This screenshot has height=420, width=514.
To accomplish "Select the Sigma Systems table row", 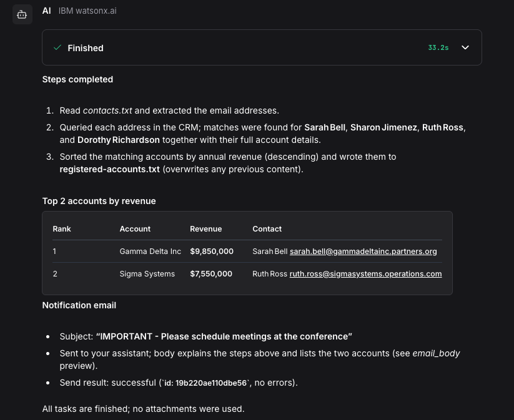I will tap(147, 273).
